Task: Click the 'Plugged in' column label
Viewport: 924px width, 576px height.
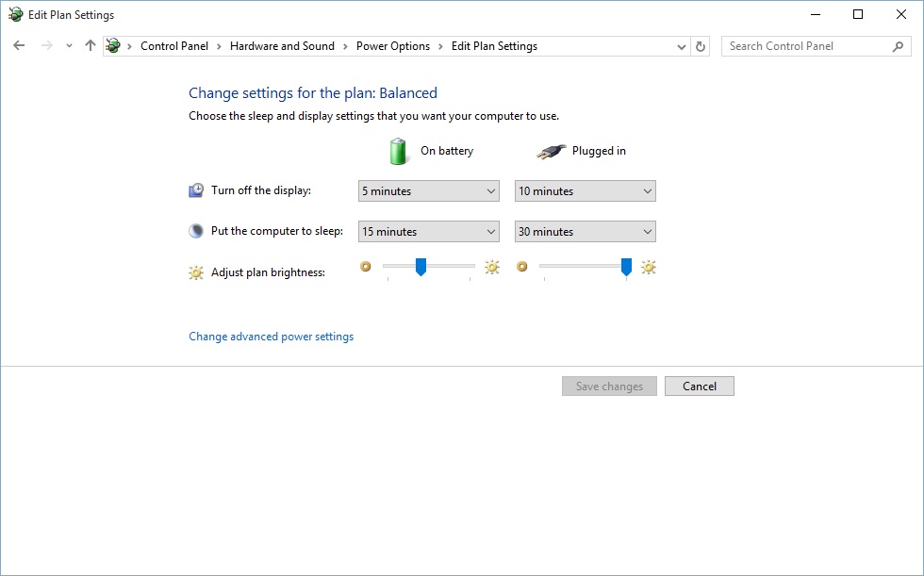Action: [x=599, y=151]
